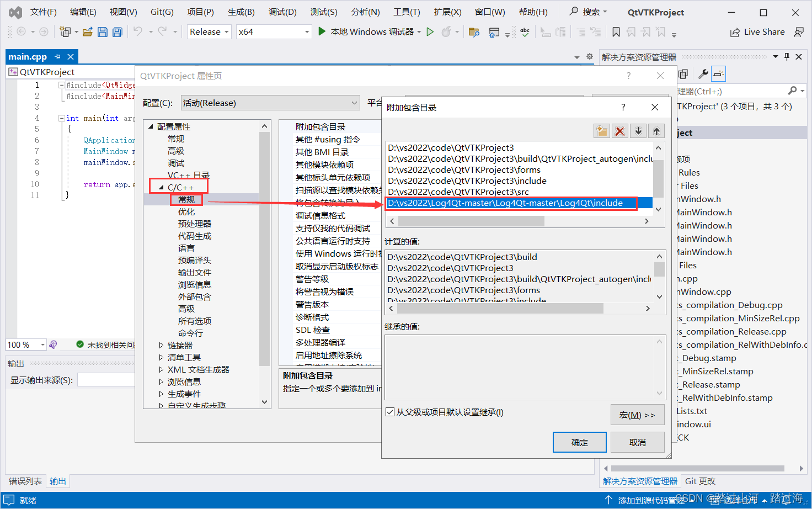This screenshot has width=812, height=509.
Task: Select the 代码生成 tree item
Action: point(194,236)
